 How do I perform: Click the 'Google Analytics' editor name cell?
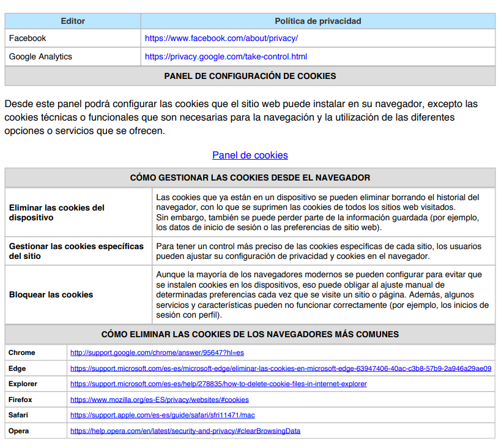click(40, 56)
